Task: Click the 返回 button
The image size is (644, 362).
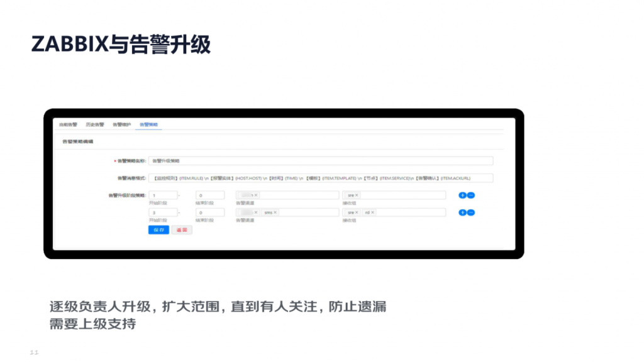Action: click(x=182, y=229)
